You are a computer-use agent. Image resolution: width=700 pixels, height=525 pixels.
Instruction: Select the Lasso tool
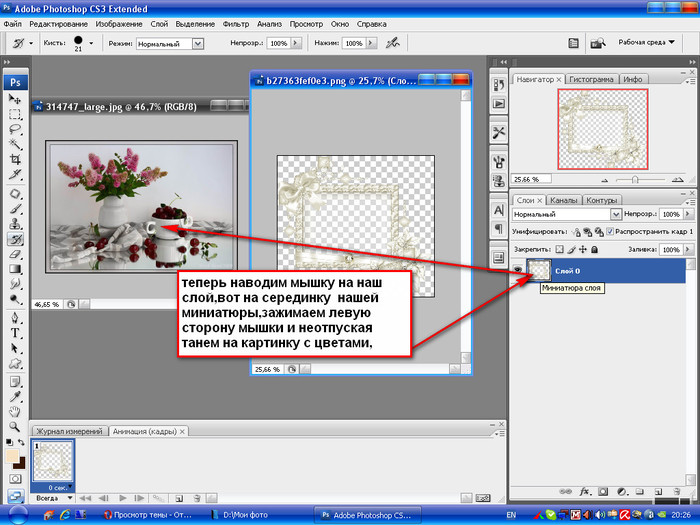(x=15, y=129)
